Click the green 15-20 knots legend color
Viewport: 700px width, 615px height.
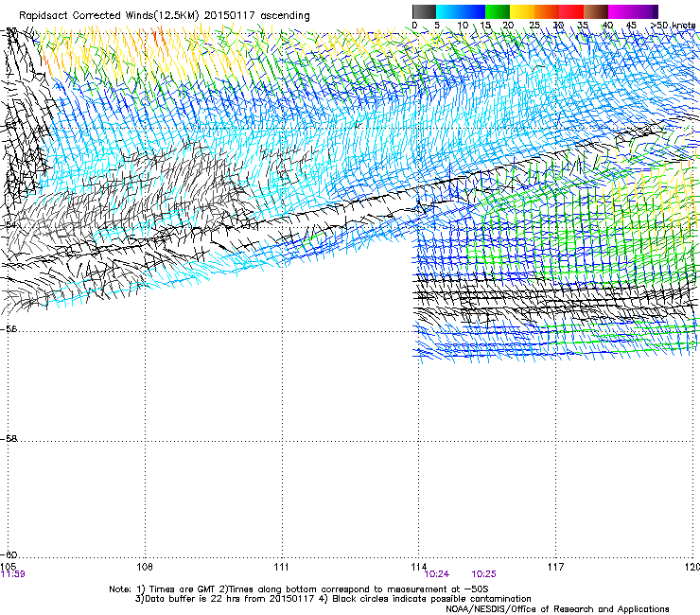click(498, 11)
